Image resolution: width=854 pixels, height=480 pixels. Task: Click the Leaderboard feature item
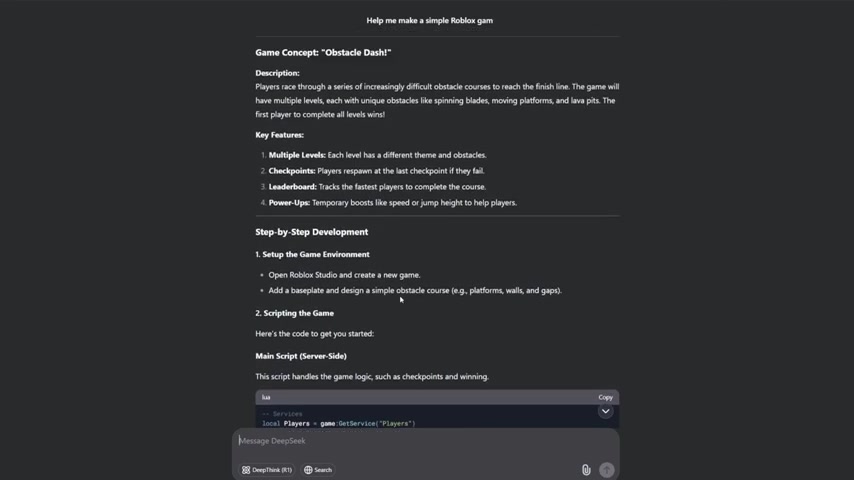click(377, 186)
